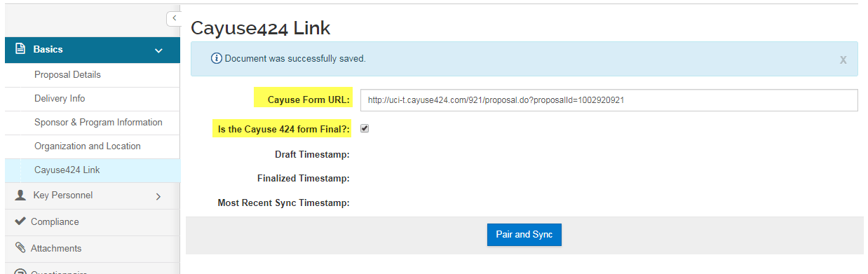Dismiss the saved notification with X
Screen dimensions: 868x274
tap(843, 60)
